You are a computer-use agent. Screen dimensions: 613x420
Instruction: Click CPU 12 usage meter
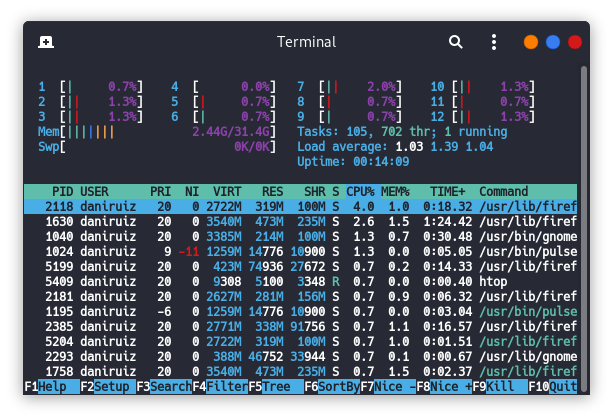[482, 117]
